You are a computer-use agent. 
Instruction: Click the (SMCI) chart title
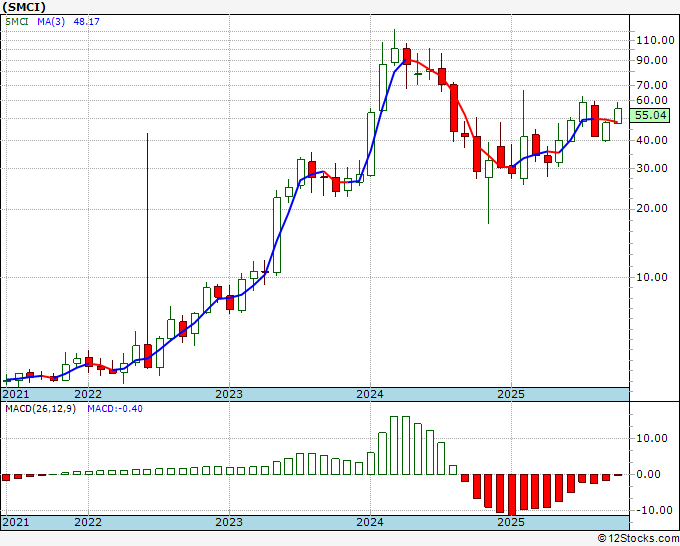click(x=24, y=7)
